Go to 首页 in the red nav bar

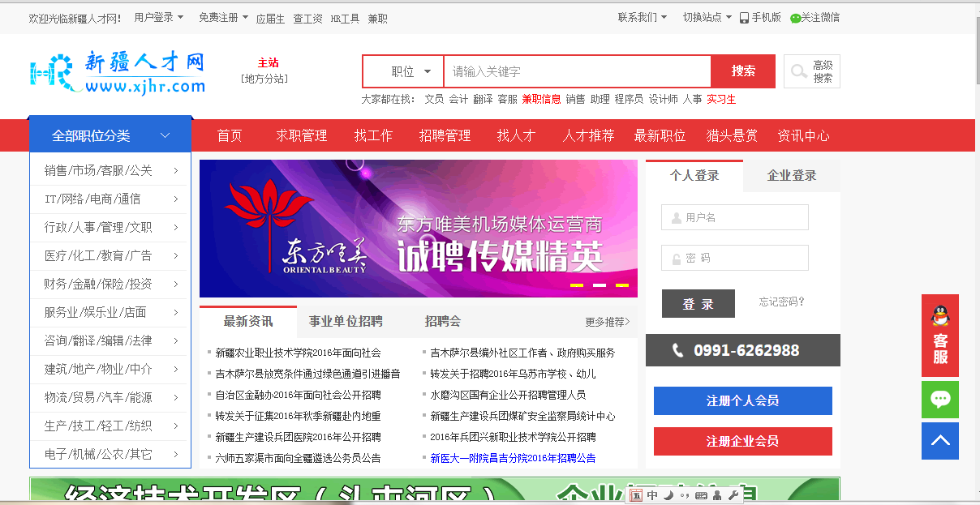coord(230,135)
